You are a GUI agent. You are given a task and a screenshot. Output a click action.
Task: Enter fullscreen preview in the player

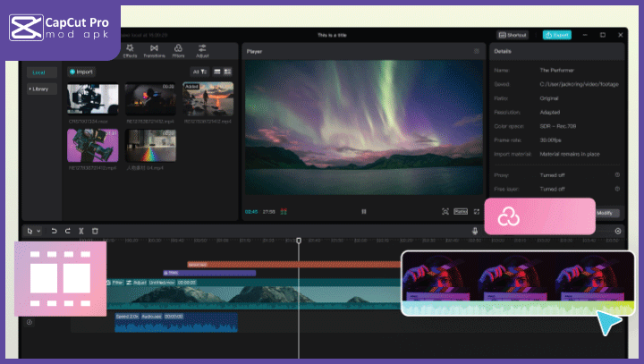[477, 211]
